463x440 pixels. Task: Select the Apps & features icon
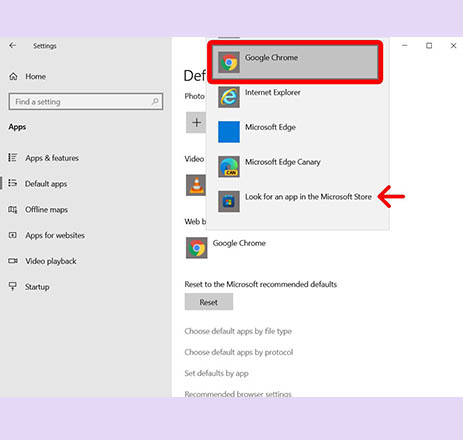click(x=13, y=158)
